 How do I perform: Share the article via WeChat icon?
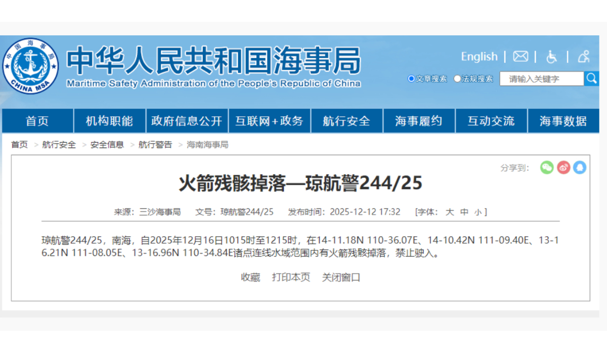click(547, 167)
